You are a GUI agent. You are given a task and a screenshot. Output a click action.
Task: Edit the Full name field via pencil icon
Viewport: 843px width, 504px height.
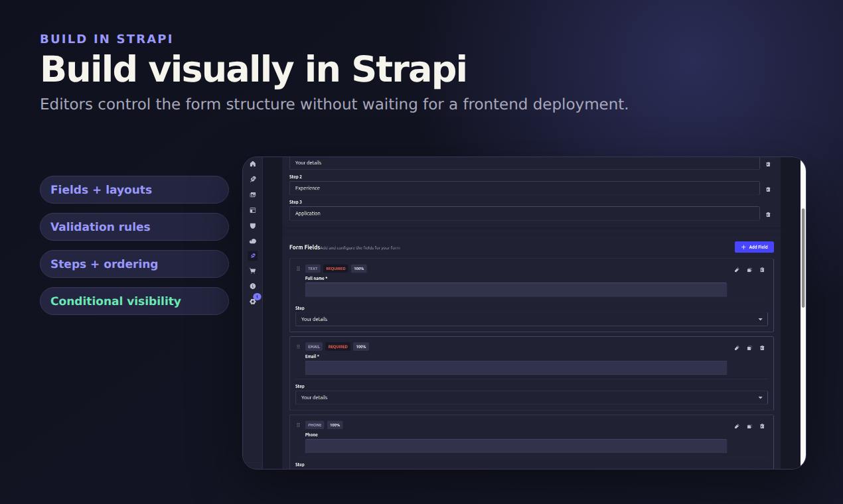tap(737, 269)
